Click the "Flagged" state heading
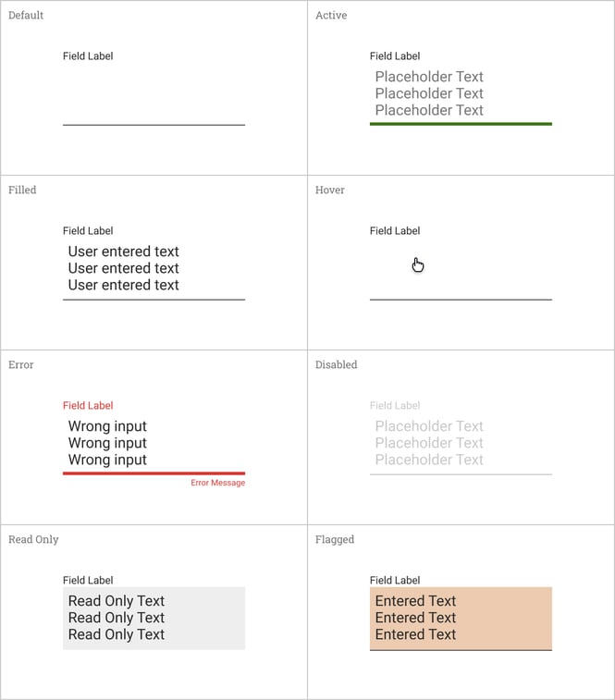 coord(335,540)
